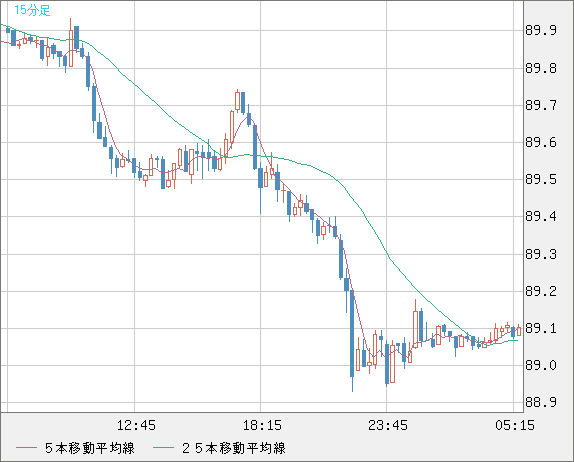The width and height of the screenshot is (574, 462).
Task: Click the 89.9 price axis label
Action: [541, 30]
